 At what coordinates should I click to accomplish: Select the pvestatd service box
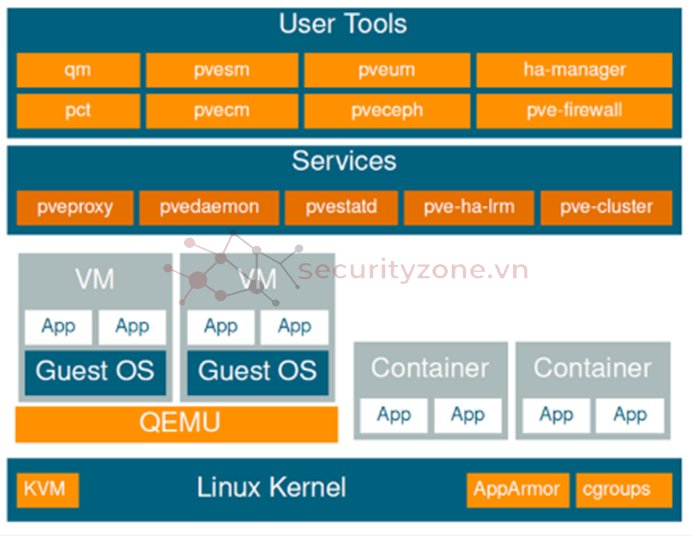(x=341, y=208)
